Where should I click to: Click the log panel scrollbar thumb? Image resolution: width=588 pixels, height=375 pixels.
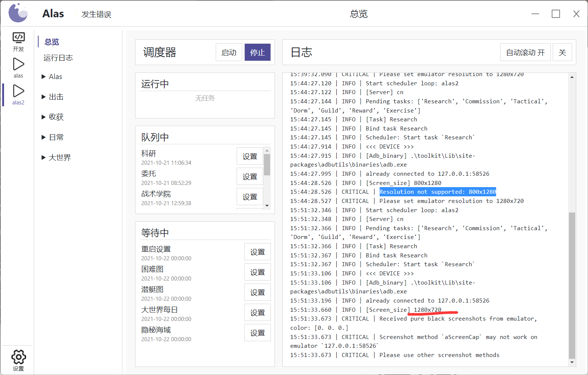tap(572, 285)
